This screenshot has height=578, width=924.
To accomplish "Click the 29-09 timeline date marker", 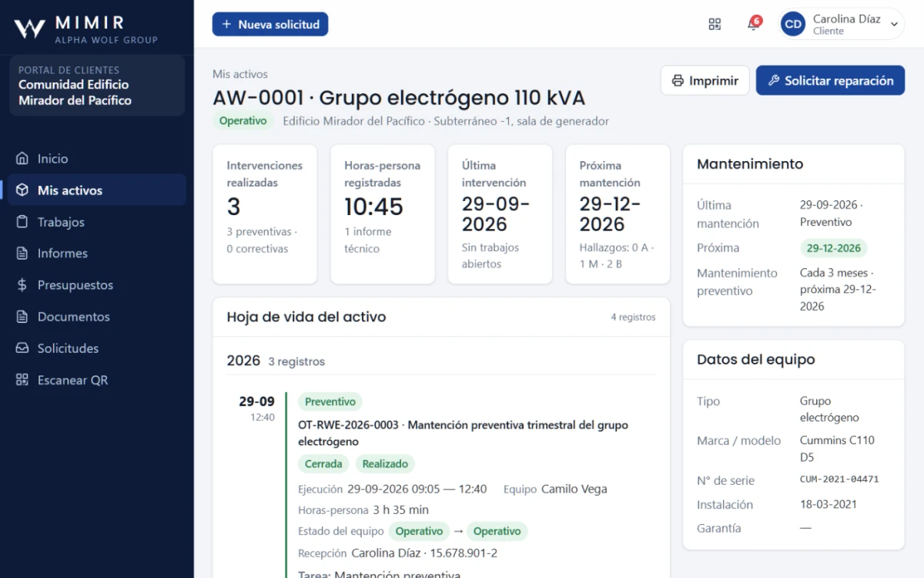I will (x=256, y=402).
